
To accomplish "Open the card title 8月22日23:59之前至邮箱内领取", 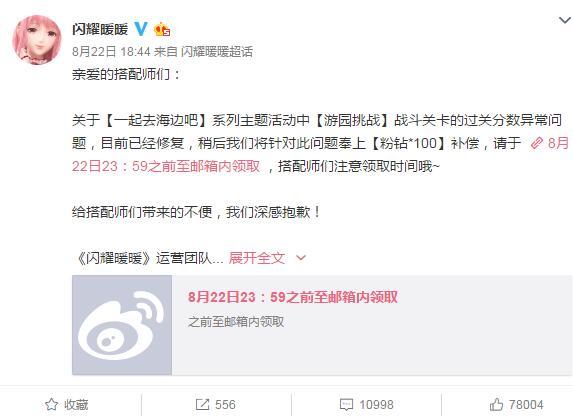I will point(293,297).
